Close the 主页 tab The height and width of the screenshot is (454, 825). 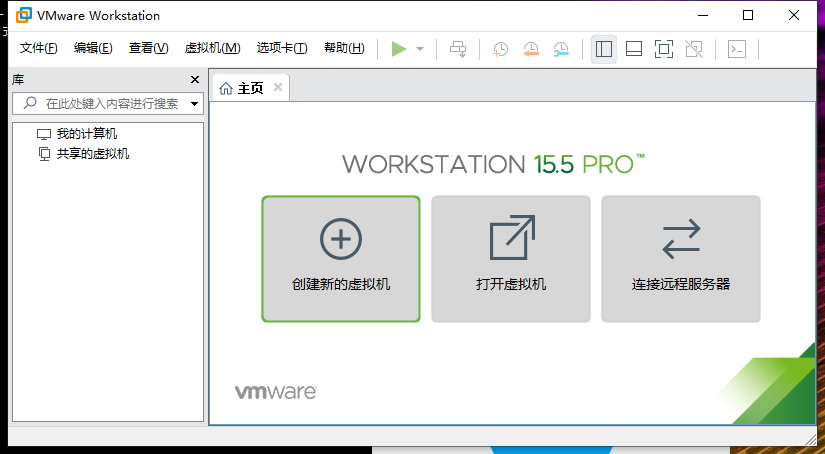pos(278,87)
